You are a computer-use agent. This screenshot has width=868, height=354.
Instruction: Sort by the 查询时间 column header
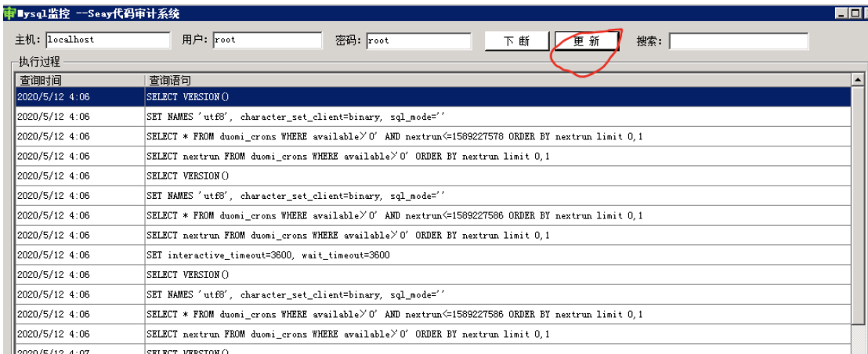[80, 81]
